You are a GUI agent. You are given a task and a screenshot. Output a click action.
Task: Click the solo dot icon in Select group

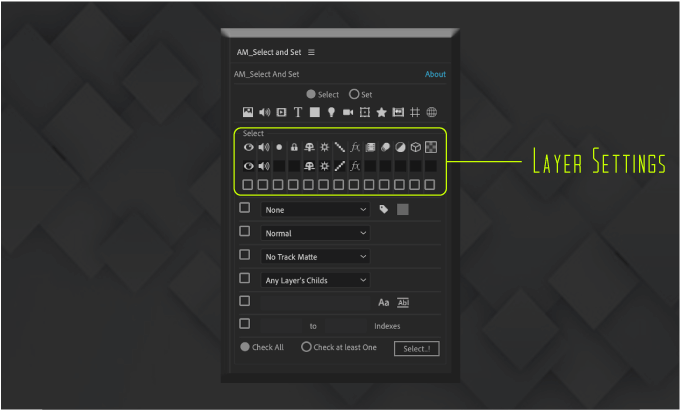point(279,147)
